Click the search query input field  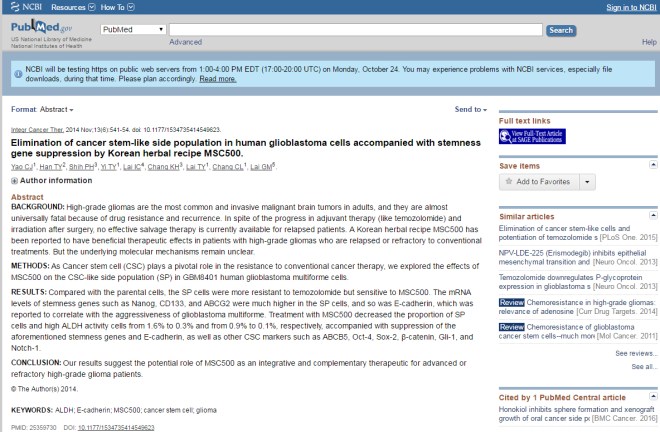pos(356,29)
